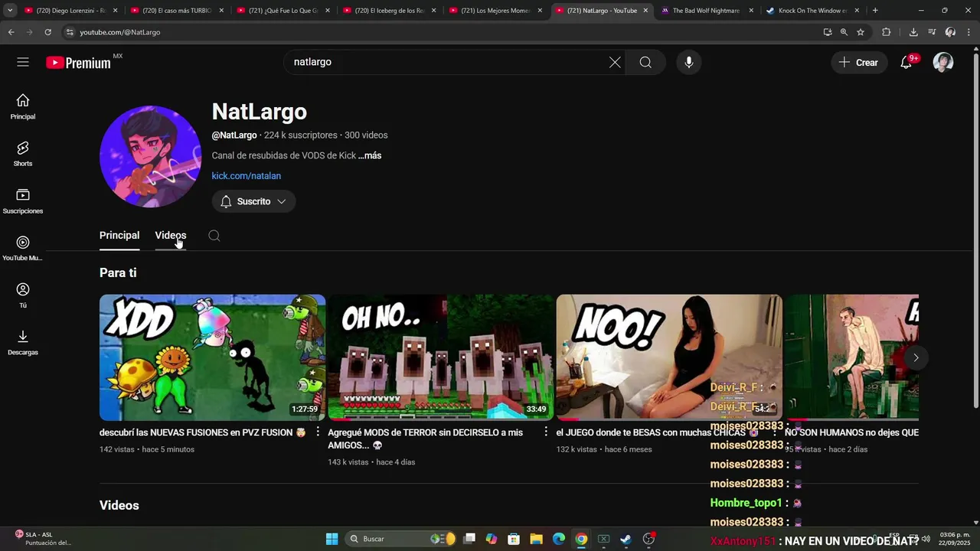
Task: Open options for the PVZ FUSION video
Action: pos(318,432)
